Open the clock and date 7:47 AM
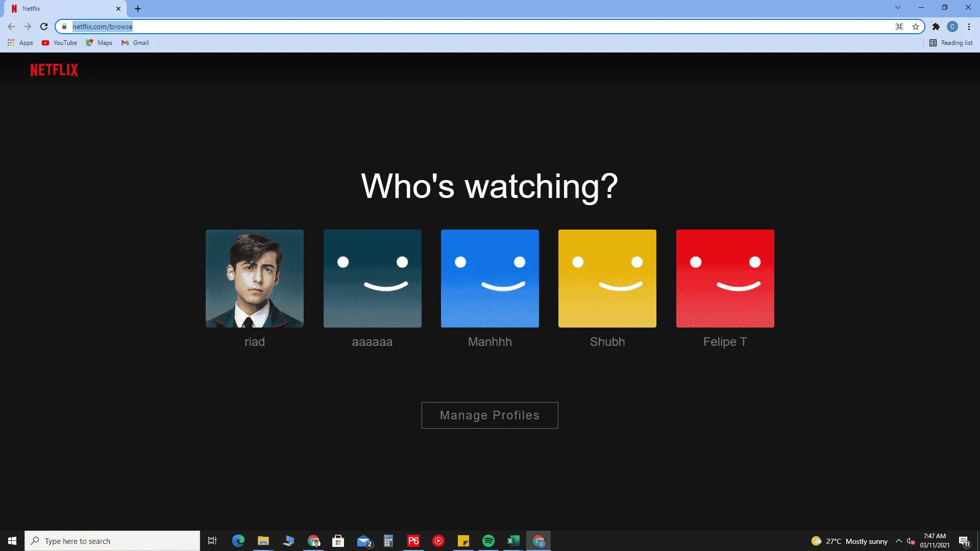Image resolution: width=980 pixels, height=551 pixels. (x=935, y=541)
